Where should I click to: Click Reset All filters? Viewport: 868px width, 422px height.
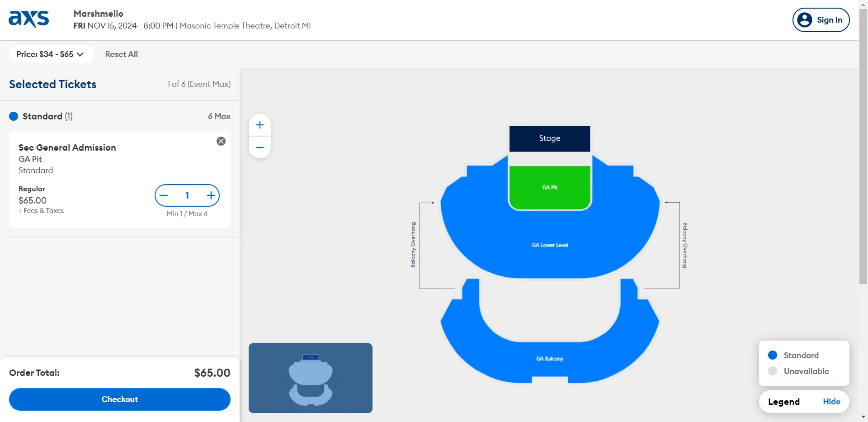[121, 54]
